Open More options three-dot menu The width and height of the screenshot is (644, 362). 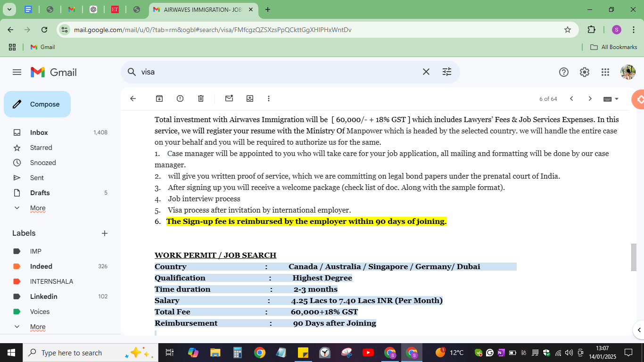click(269, 99)
